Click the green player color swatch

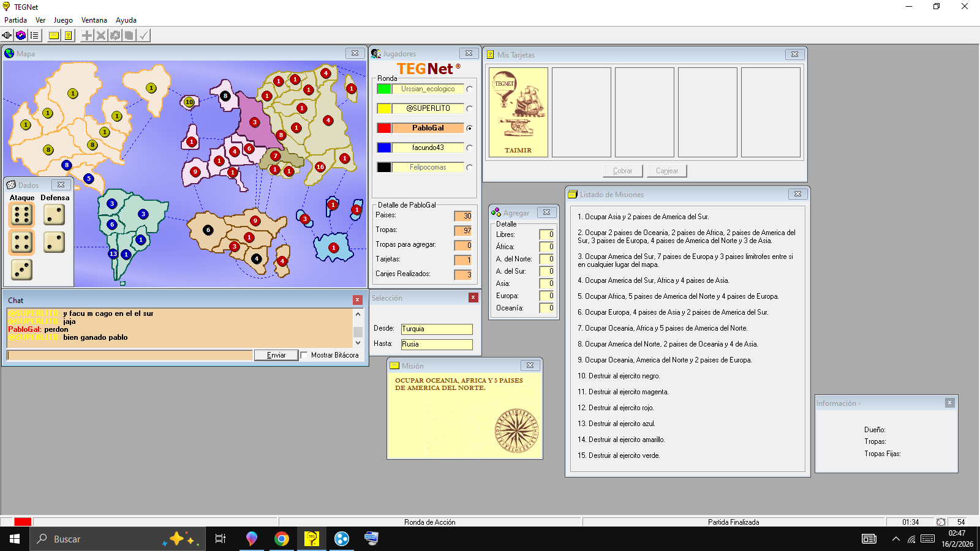pos(384,89)
